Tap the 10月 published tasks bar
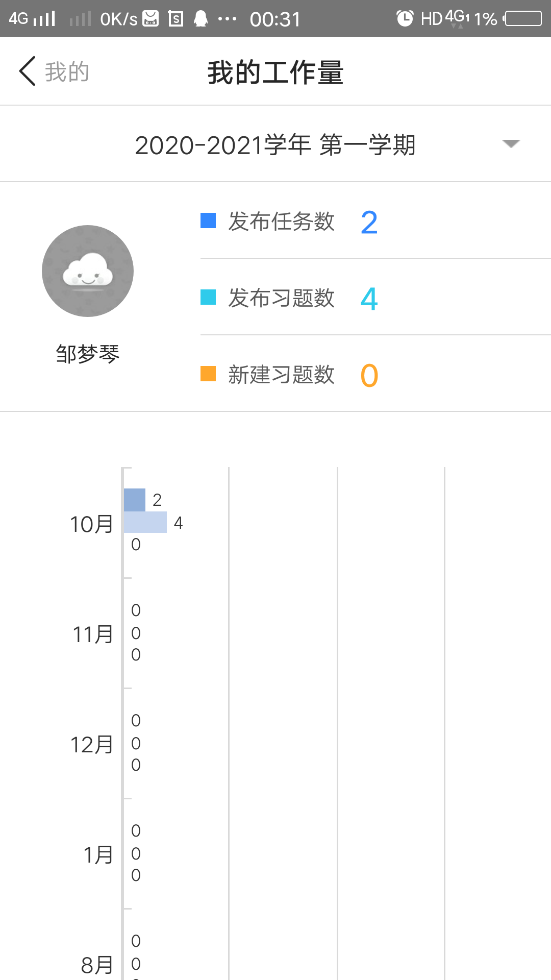 click(135, 500)
